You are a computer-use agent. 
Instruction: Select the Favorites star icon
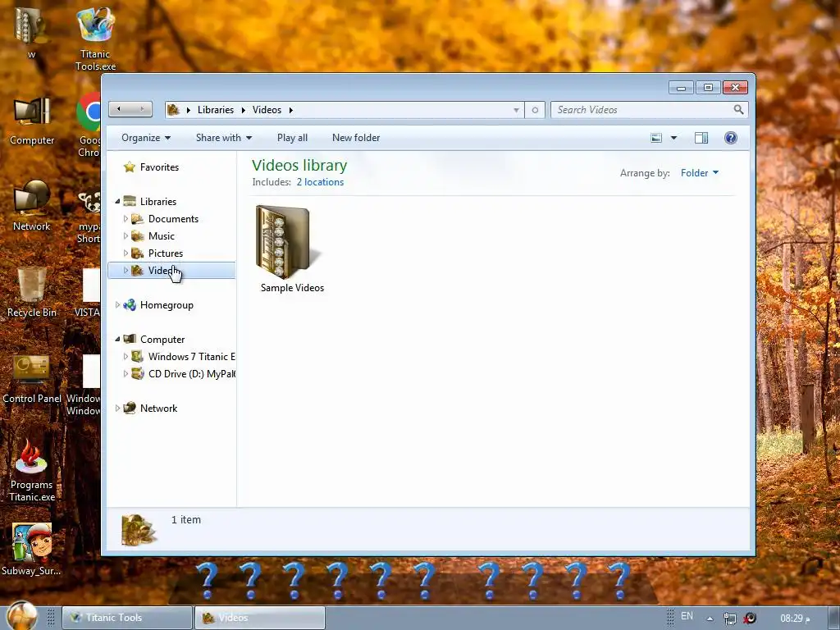pos(129,167)
